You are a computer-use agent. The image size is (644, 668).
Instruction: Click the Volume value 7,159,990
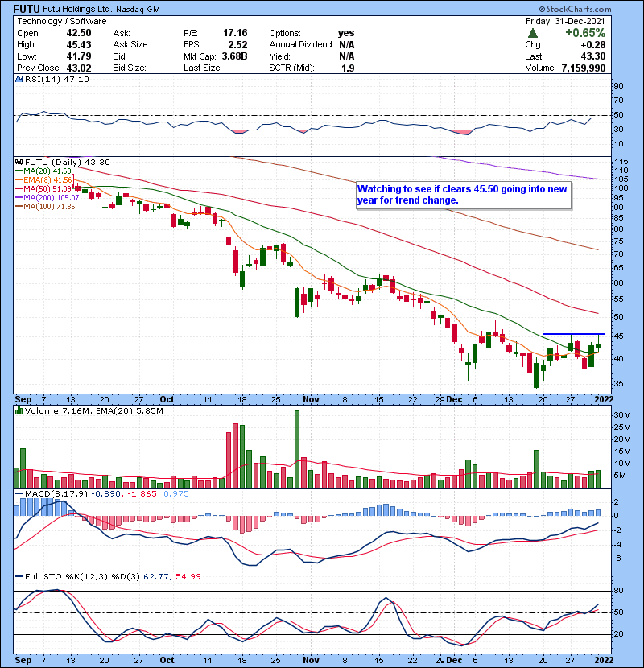(584, 68)
